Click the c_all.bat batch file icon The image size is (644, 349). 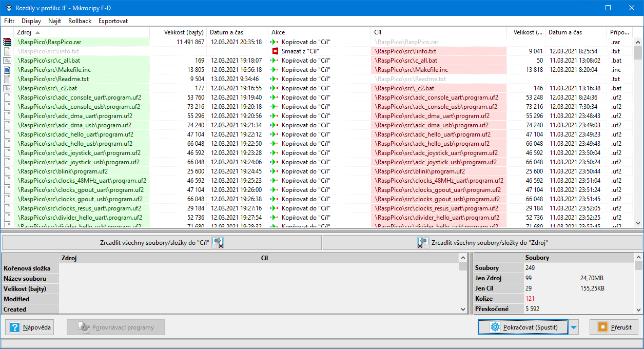click(x=7, y=61)
